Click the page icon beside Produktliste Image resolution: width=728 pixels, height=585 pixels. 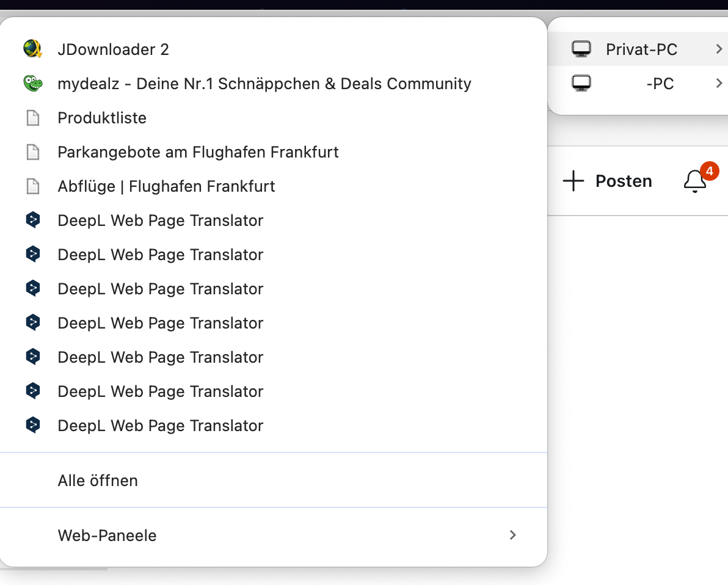point(33,118)
